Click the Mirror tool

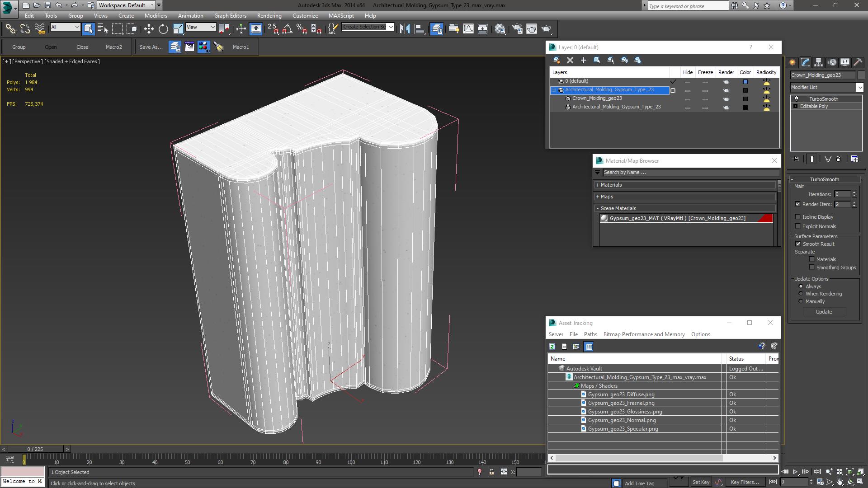click(405, 29)
